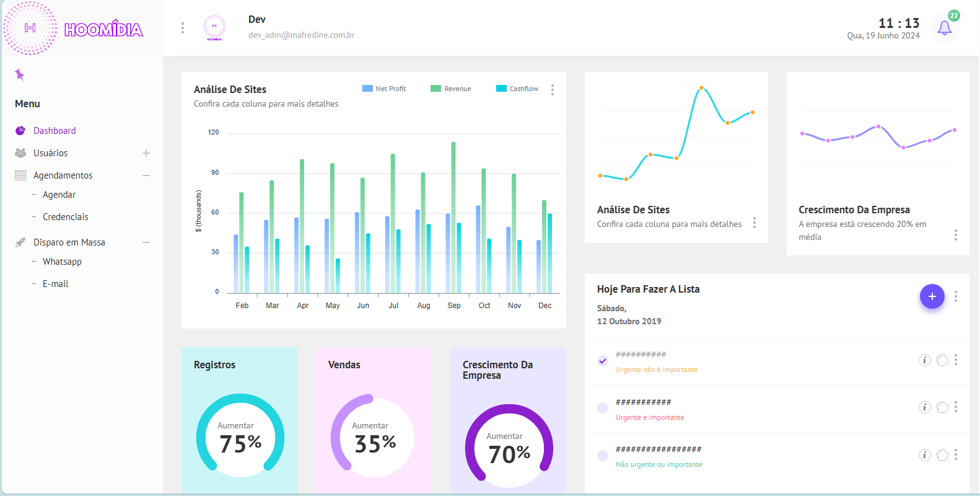Collapse the Disparo em Massa submenu
The image size is (980, 496).
point(146,242)
